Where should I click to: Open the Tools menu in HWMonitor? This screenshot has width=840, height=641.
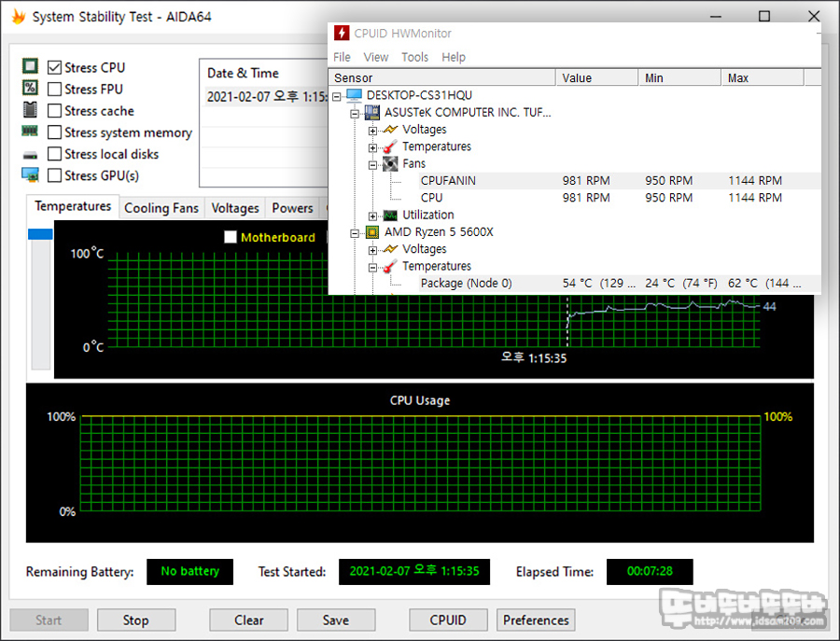point(414,57)
